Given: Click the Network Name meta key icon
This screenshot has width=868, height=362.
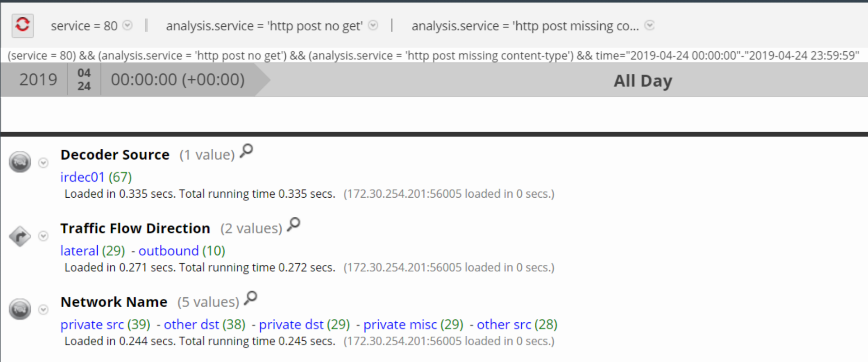Looking at the screenshot, I should coord(20,310).
